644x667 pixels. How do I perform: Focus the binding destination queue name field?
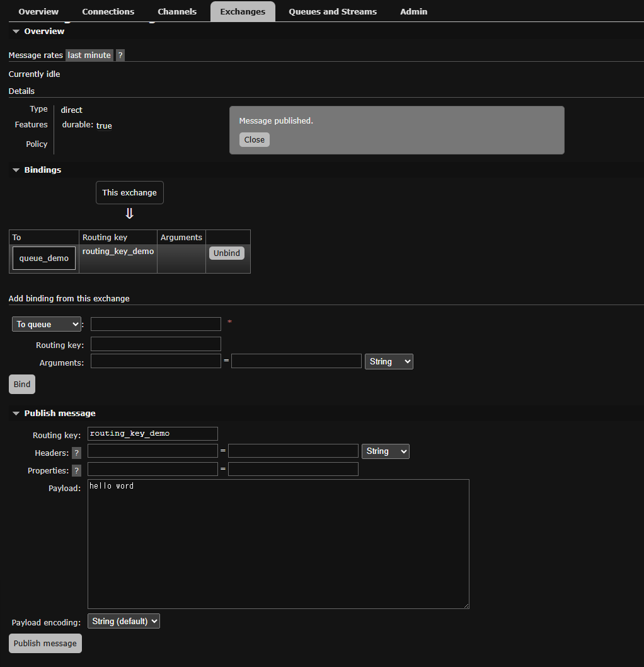pos(156,323)
